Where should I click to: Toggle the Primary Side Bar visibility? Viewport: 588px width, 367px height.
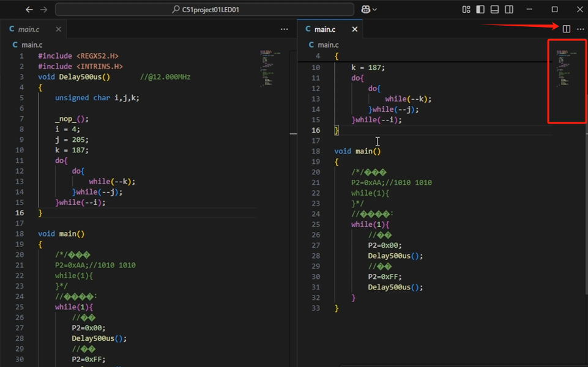(480, 10)
